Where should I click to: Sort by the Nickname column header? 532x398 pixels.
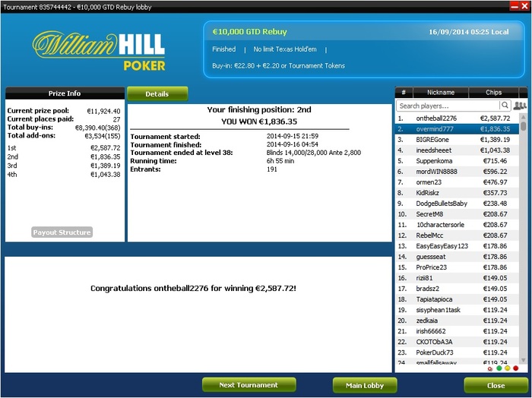coord(441,92)
